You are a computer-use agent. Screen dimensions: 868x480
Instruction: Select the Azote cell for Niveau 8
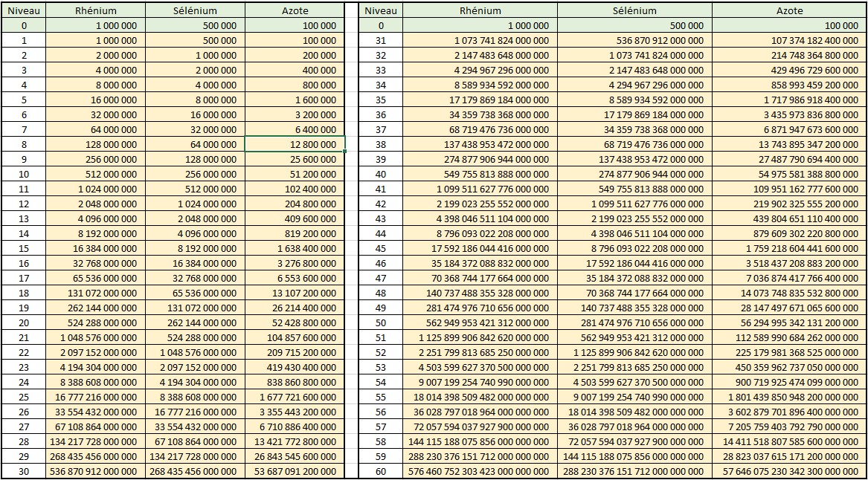pyautogui.click(x=295, y=145)
